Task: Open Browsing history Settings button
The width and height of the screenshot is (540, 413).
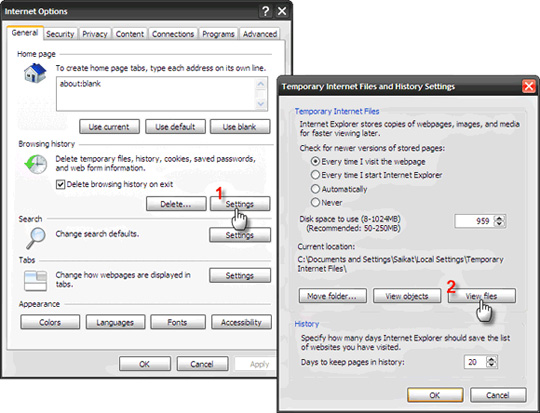Action: (x=240, y=204)
